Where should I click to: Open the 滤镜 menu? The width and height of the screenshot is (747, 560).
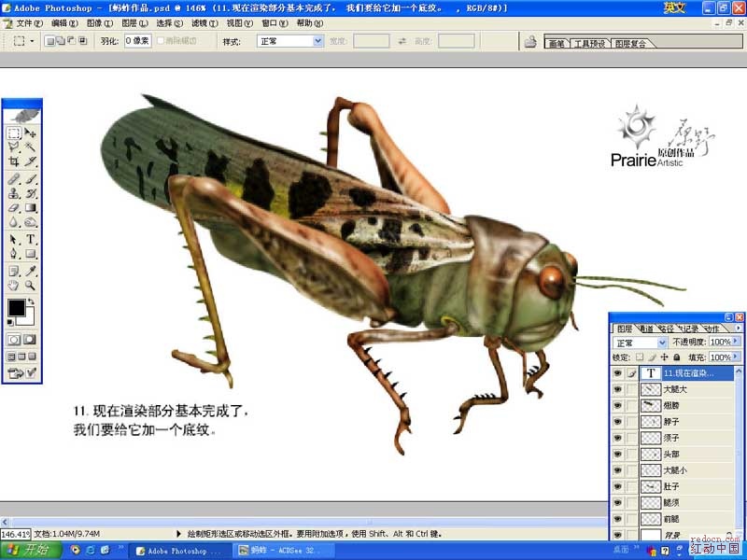[204, 22]
